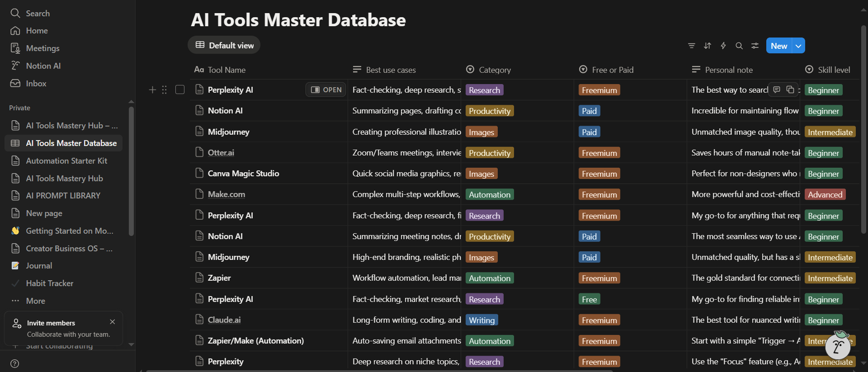Click the Otter.ai page icon
This screenshot has width=868, height=372.
pos(199,152)
